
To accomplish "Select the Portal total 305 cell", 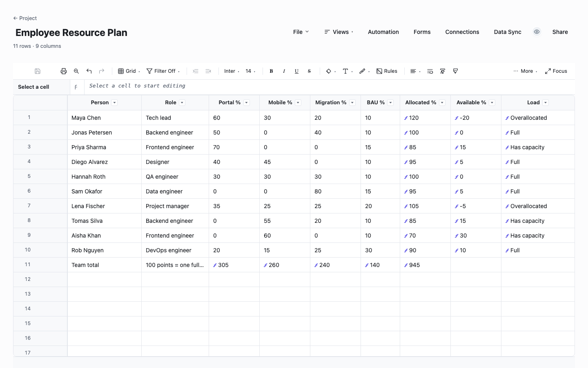I will click(234, 265).
